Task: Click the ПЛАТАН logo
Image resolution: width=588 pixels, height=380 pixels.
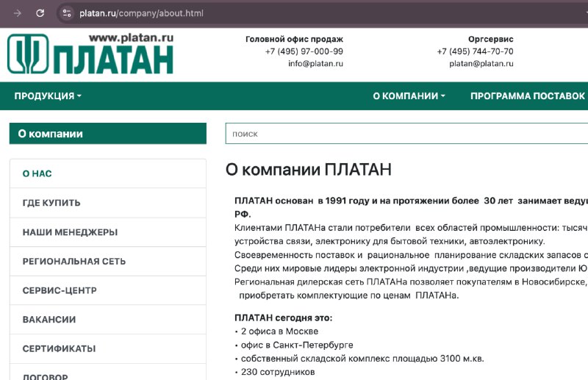Action: pos(90,54)
